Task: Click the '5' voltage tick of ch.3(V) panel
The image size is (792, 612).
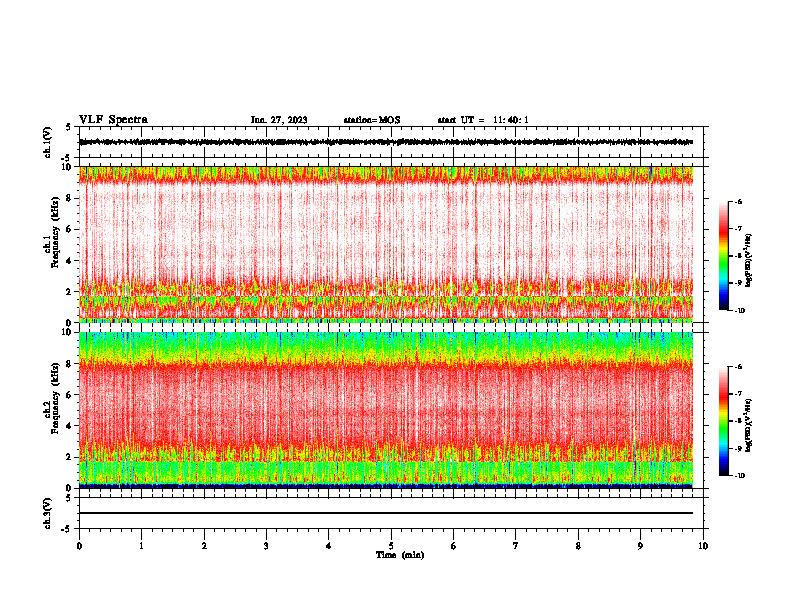Action: pos(68,498)
